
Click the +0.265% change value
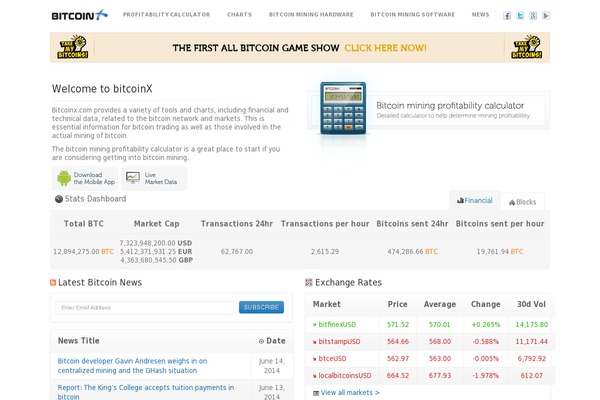(486, 325)
